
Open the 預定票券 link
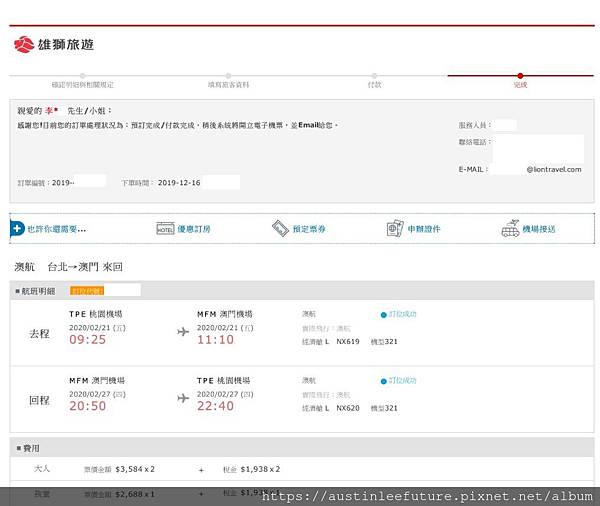point(309,229)
